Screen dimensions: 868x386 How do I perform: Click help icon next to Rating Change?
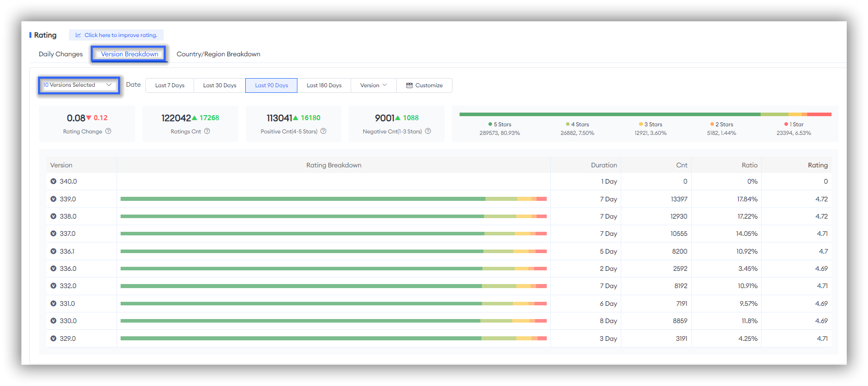(x=108, y=131)
